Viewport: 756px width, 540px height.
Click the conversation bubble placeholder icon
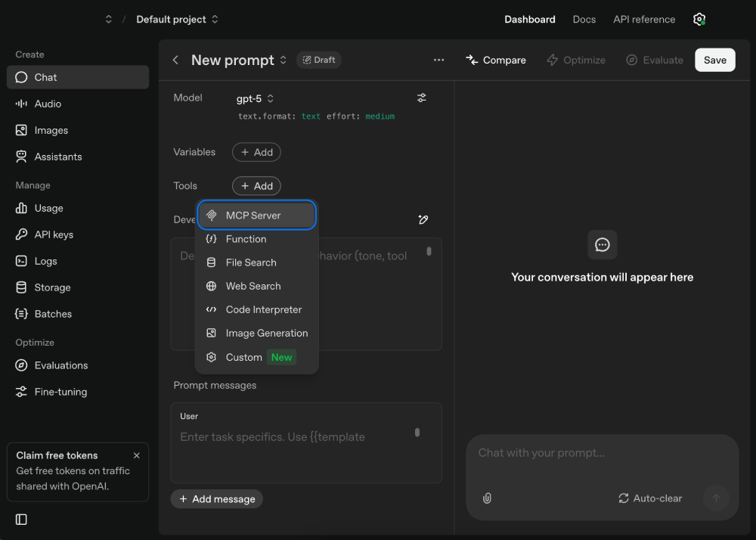tap(602, 245)
